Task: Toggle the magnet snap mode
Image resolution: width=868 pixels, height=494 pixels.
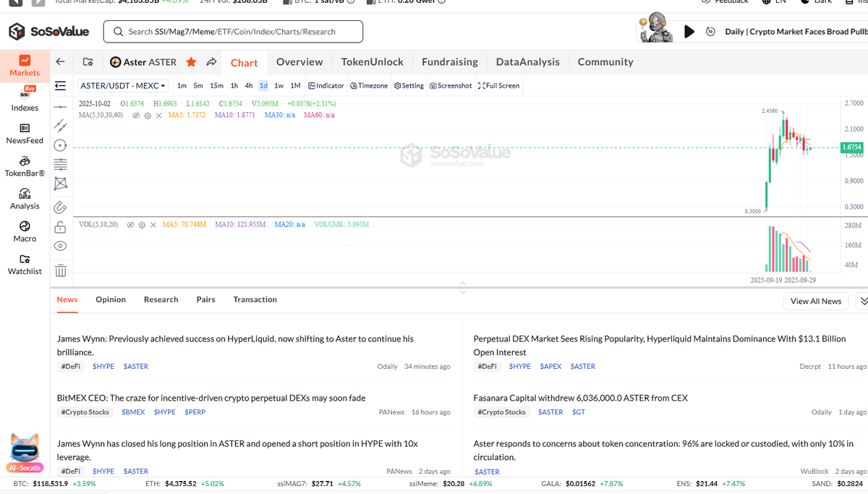Action: pyautogui.click(x=61, y=208)
